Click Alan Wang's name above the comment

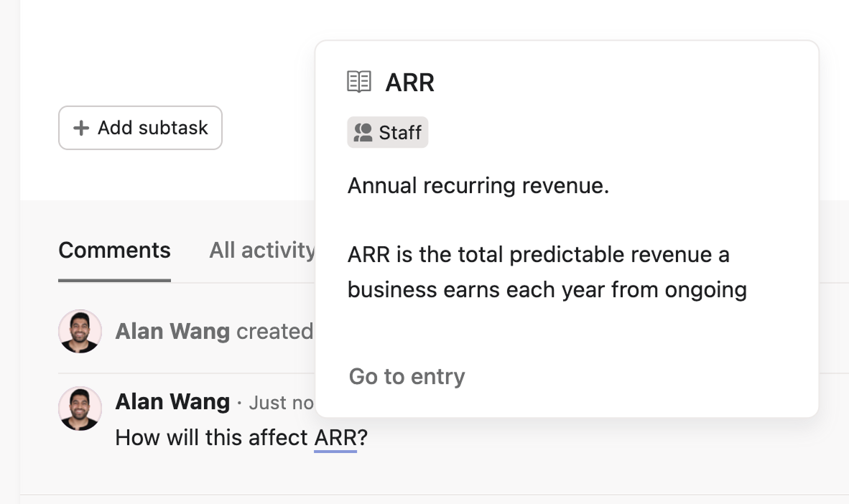tap(172, 402)
